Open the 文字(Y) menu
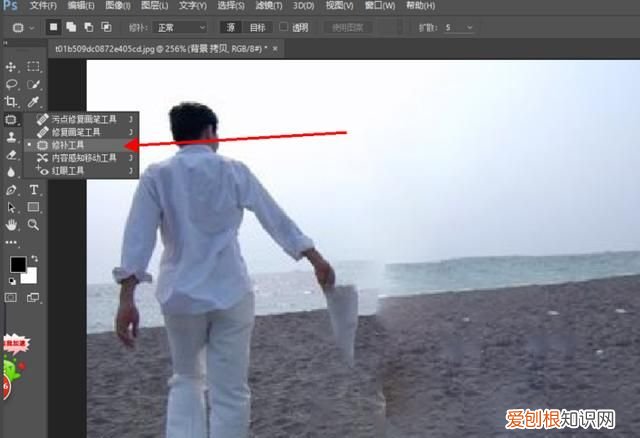 click(193, 6)
